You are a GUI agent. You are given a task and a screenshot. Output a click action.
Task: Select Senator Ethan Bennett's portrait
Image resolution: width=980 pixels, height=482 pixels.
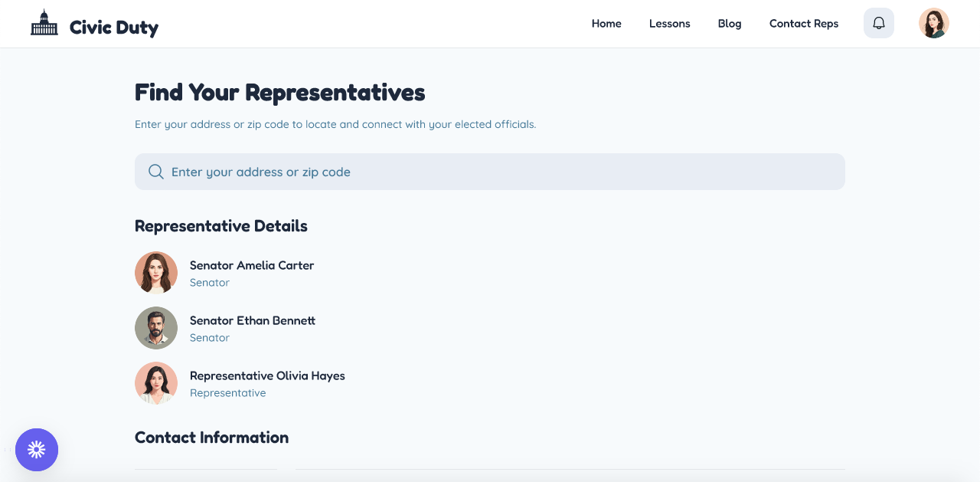tap(156, 328)
